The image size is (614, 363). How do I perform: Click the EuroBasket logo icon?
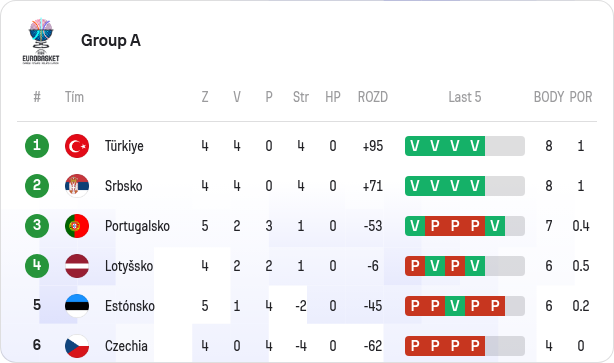41,41
